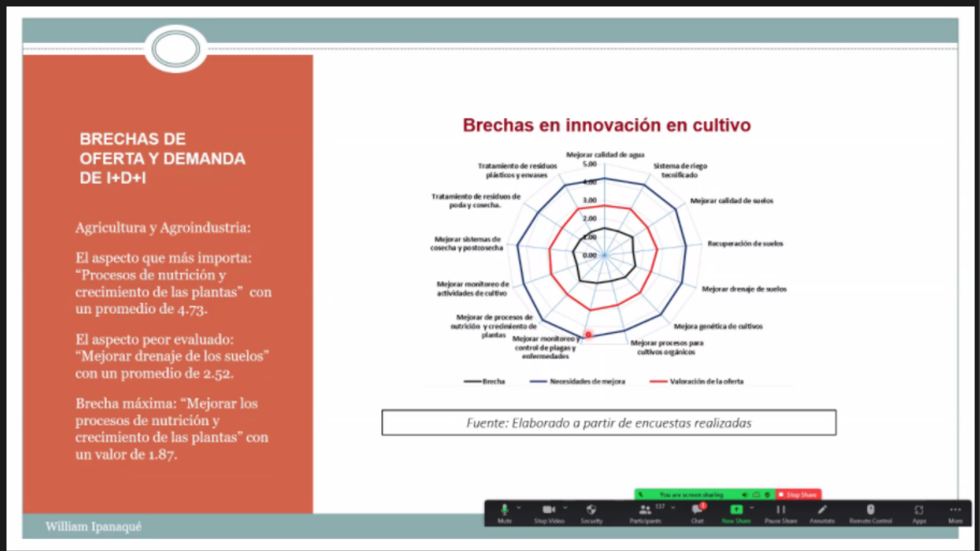
Task: Expand the arrow beside Participants count
Action: point(673,508)
